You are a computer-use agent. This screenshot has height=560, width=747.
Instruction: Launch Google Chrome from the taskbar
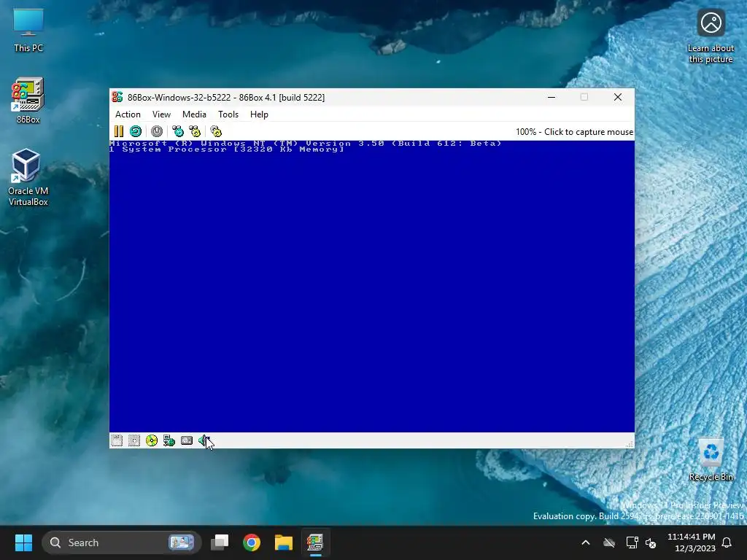click(252, 542)
